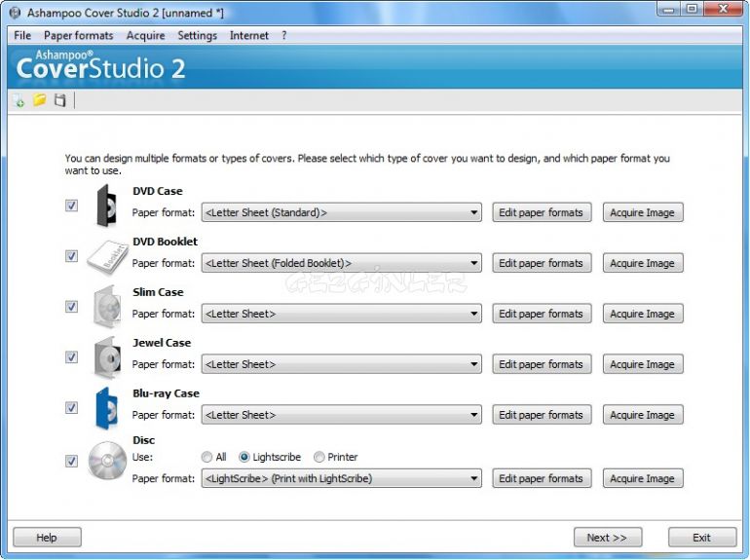Disable the Disc checkbox

71,461
